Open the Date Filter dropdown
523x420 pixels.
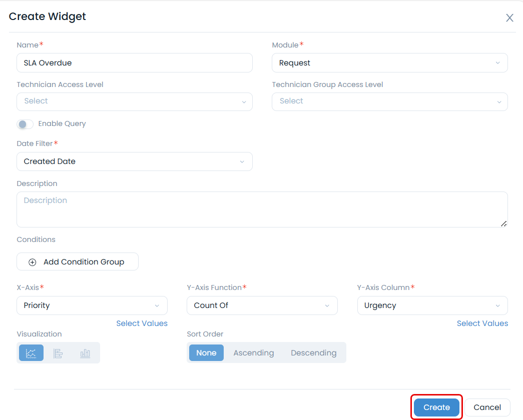coord(135,161)
